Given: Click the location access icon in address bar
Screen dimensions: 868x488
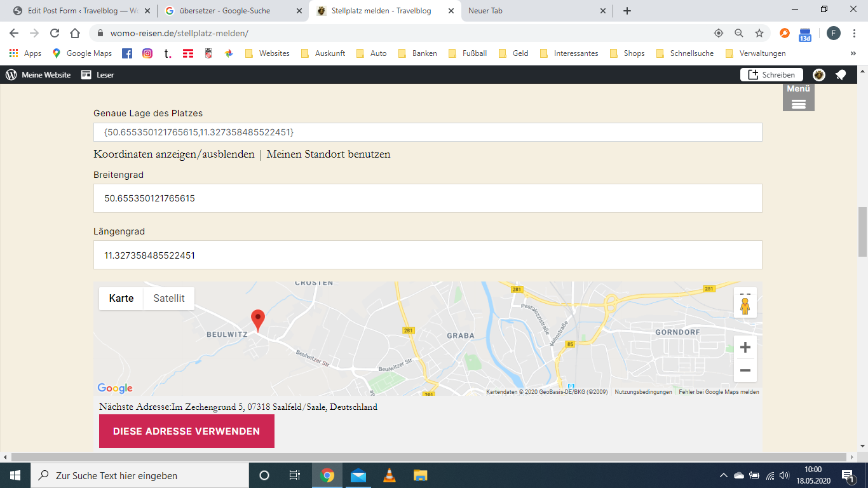Looking at the screenshot, I should pyautogui.click(x=719, y=33).
